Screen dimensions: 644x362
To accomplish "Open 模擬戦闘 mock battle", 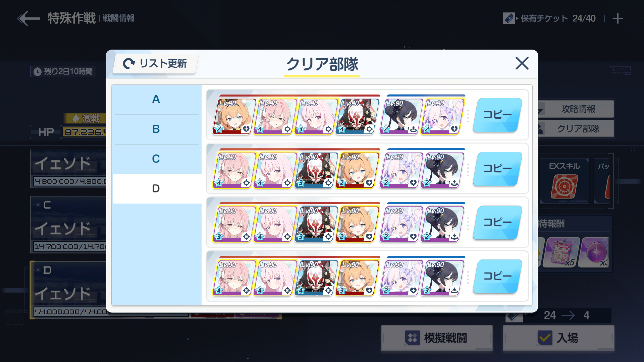I will click(x=437, y=338).
